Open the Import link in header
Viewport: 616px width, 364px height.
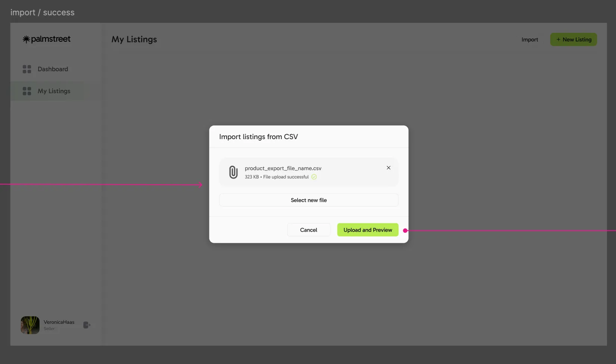tap(529, 40)
